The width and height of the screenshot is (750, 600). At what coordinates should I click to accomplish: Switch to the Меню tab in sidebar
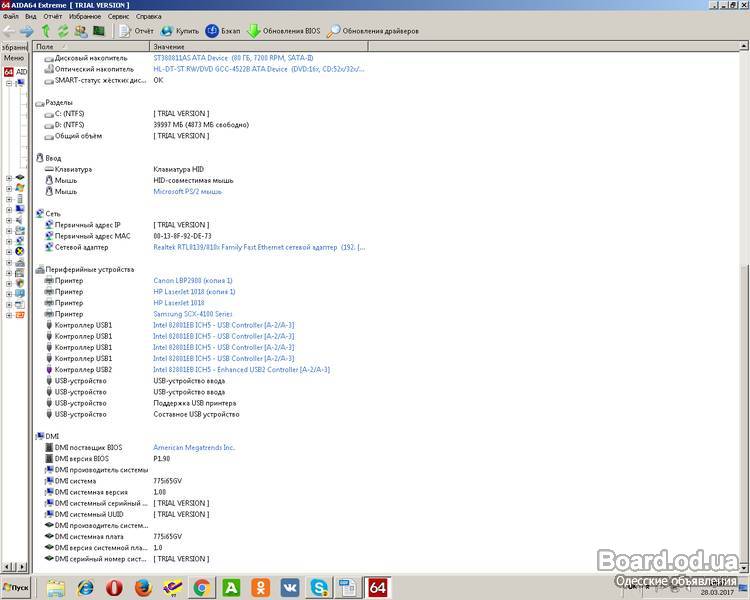tap(13, 58)
